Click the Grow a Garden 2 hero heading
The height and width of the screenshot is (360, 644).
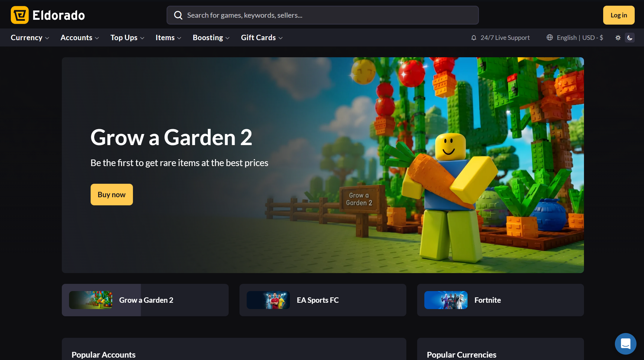tap(171, 137)
